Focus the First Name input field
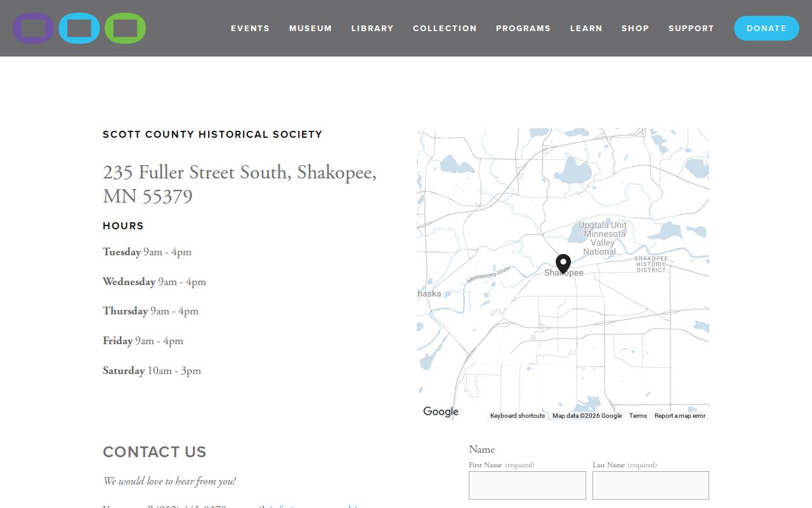812x508 pixels. [527, 485]
